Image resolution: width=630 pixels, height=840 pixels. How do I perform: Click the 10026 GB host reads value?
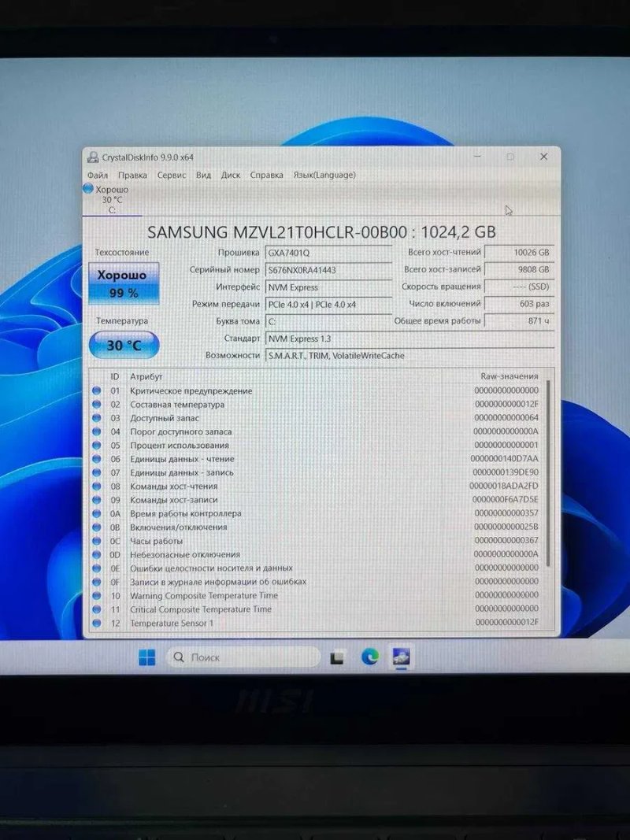[x=519, y=253]
